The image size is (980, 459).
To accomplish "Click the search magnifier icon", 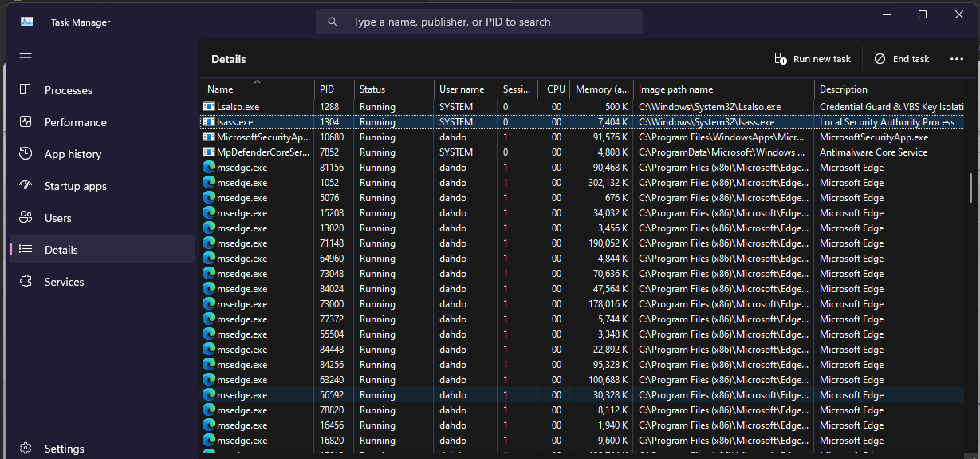I will [x=333, y=22].
